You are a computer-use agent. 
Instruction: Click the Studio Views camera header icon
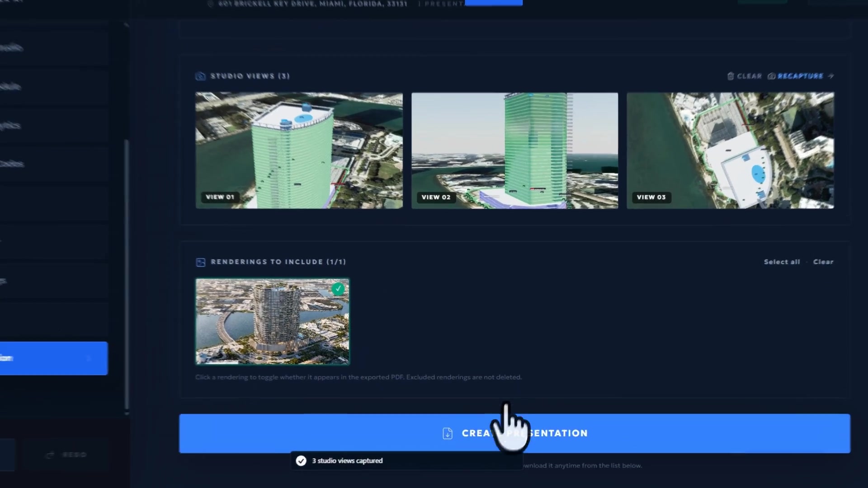tap(200, 76)
